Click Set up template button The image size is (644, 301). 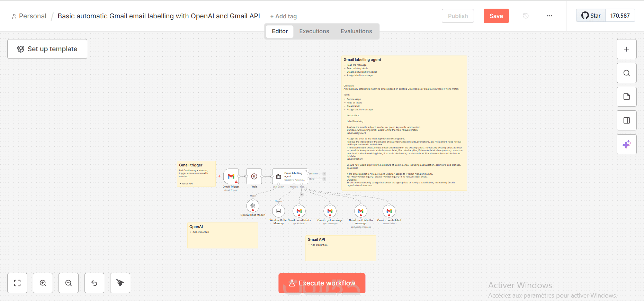point(47,49)
